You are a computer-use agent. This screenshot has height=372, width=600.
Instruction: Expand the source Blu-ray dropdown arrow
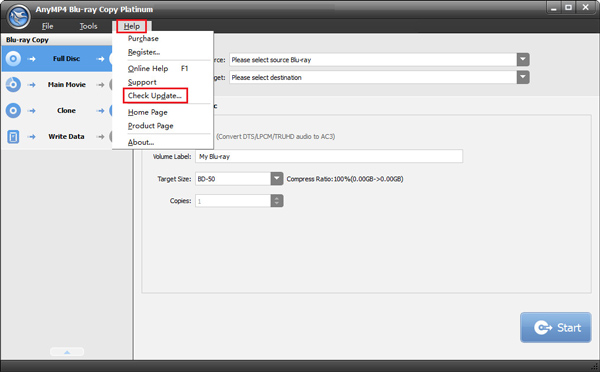(523, 60)
